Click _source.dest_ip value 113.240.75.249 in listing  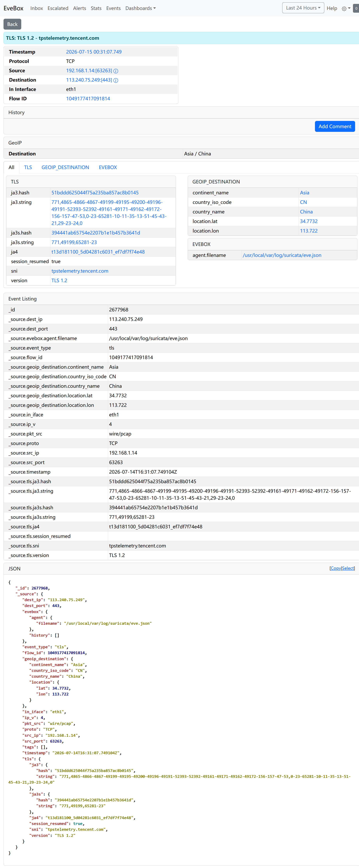click(126, 319)
